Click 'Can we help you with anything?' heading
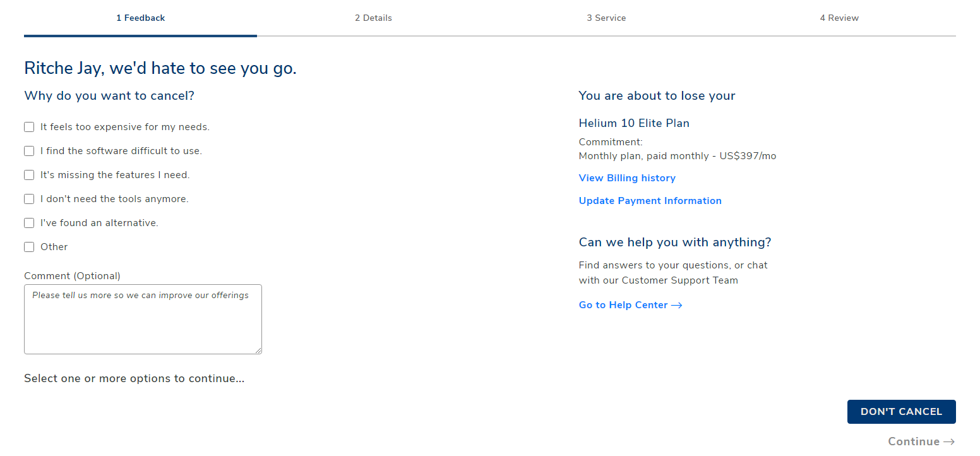 pyautogui.click(x=675, y=243)
